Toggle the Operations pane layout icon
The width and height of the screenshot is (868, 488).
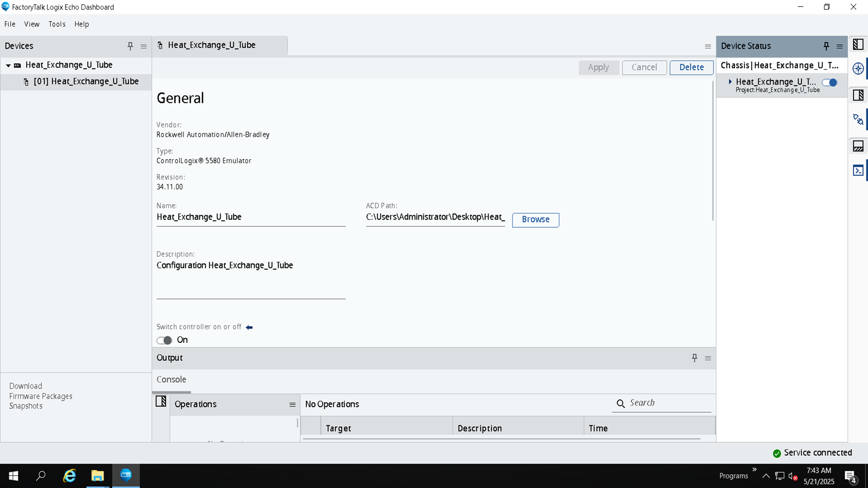pos(161,401)
